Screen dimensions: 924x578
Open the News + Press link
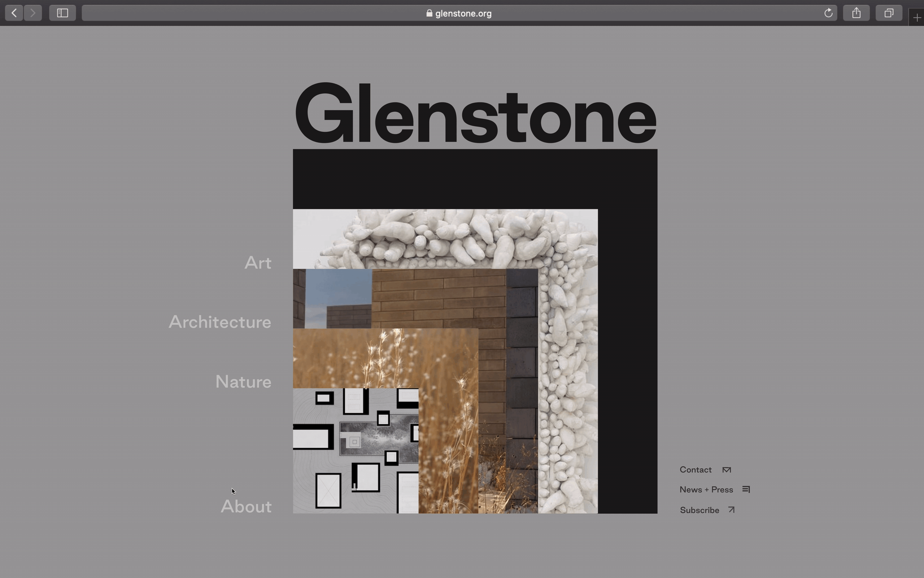(706, 490)
